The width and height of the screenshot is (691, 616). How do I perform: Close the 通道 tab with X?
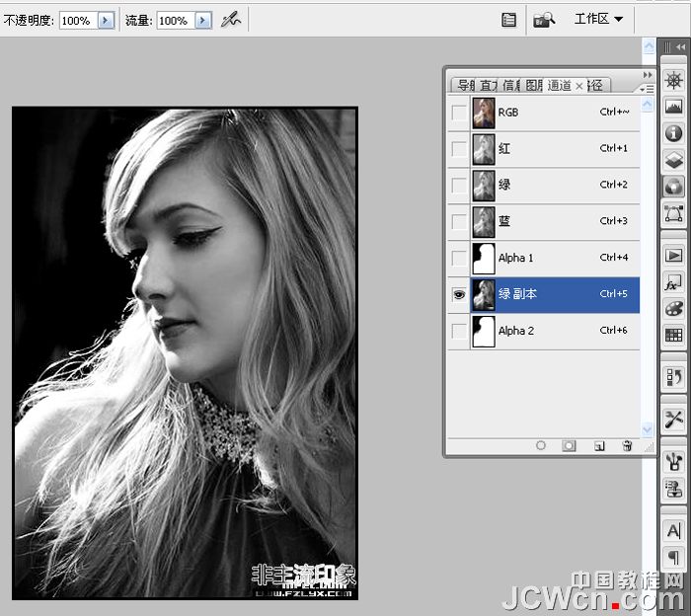[x=579, y=86]
